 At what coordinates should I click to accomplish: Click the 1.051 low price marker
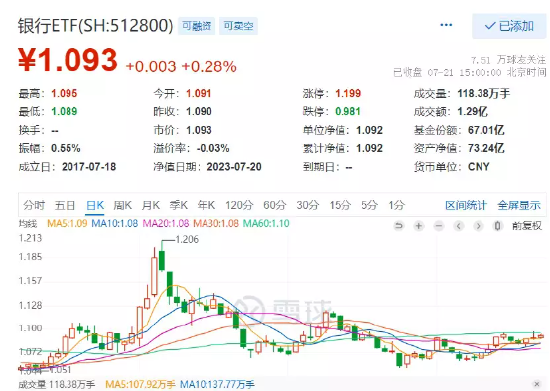[x=60, y=370]
